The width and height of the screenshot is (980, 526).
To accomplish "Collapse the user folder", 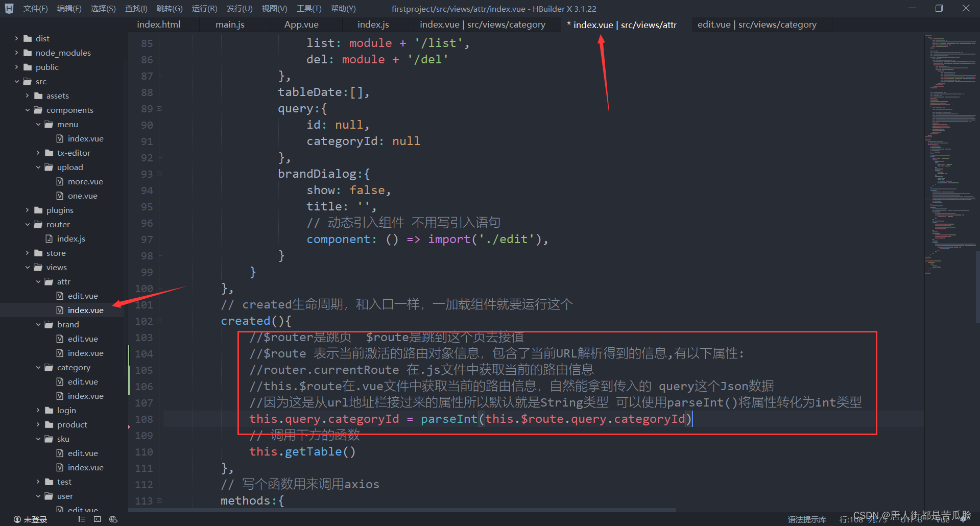I will click(38, 496).
